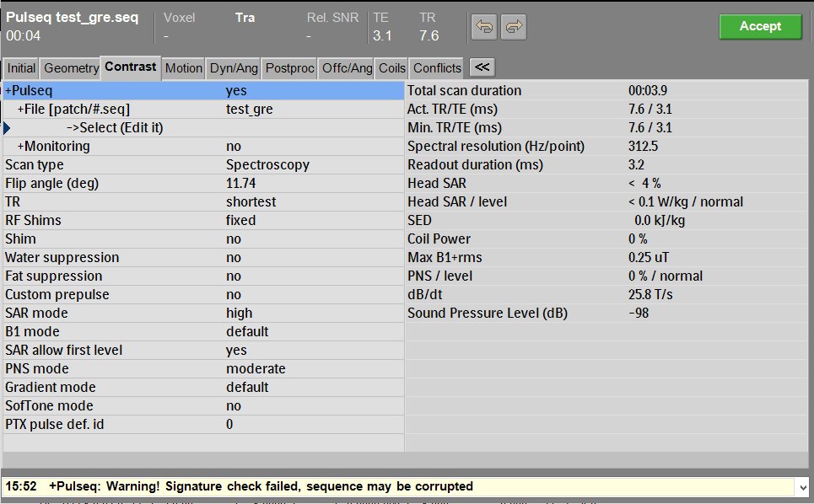Image resolution: width=814 pixels, height=504 pixels.
Task: Open the Conflicts tab
Action: coord(437,68)
